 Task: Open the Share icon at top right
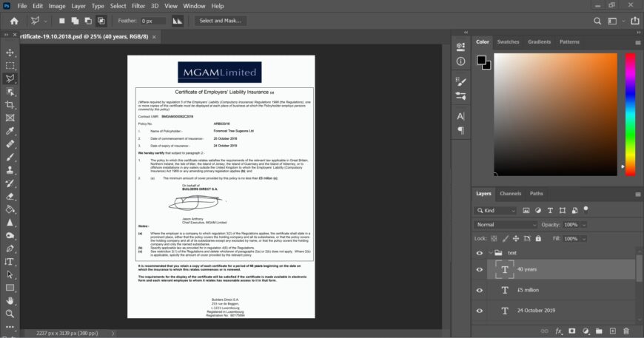pyautogui.click(x=635, y=21)
